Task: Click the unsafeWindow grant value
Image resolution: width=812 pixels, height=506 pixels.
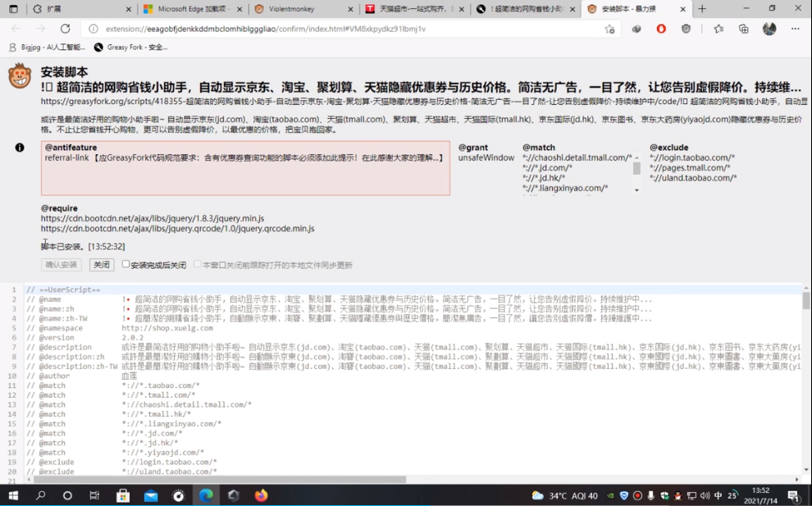Action: (486, 157)
